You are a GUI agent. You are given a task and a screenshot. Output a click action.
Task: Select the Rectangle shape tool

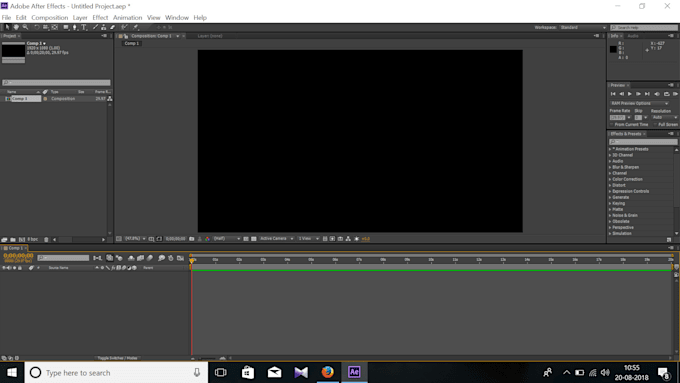(66, 27)
